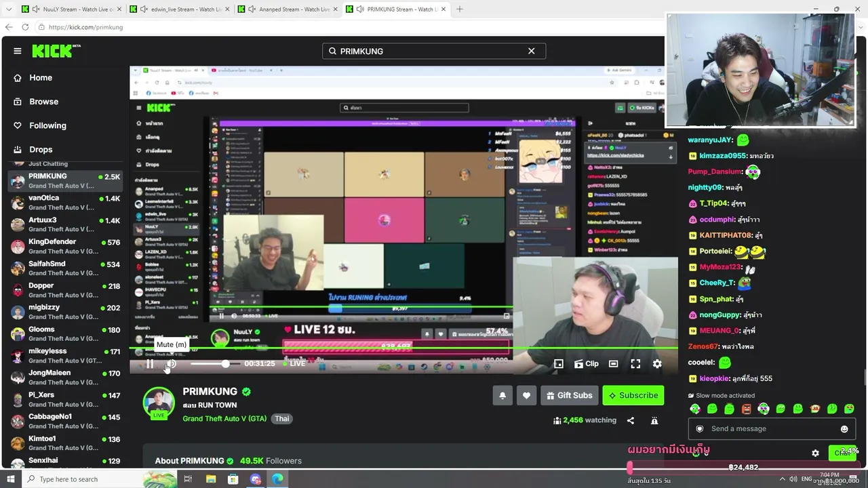Open migbizzy channel in sidebar

[65, 312]
